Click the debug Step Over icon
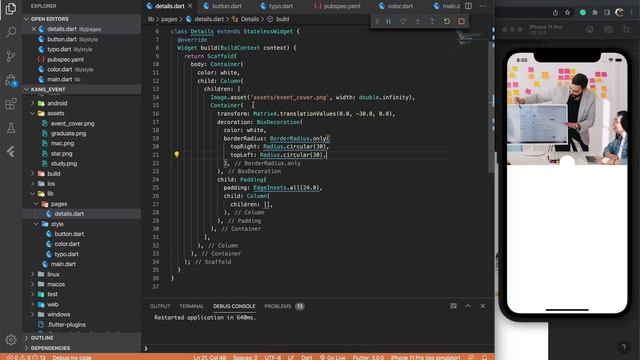This screenshot has height=360, width=640. pos(403,21)
